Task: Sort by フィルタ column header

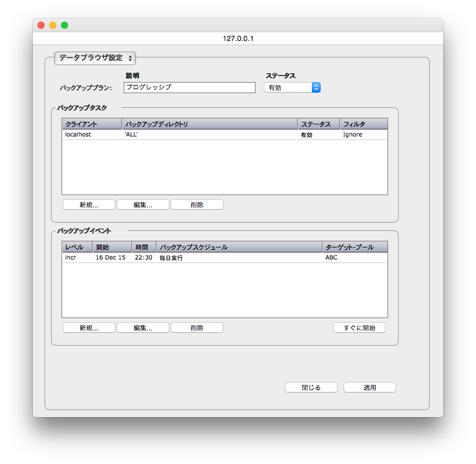Action: [363, 124]
